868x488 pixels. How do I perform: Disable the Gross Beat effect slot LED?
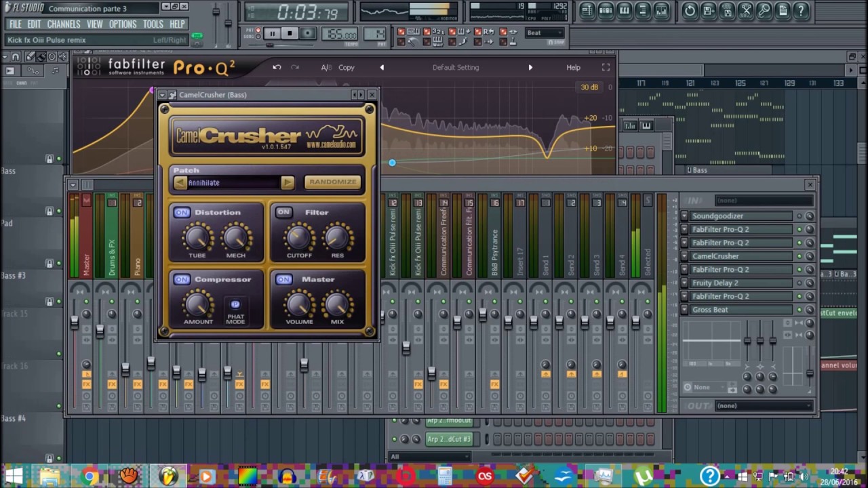(800, 310)
